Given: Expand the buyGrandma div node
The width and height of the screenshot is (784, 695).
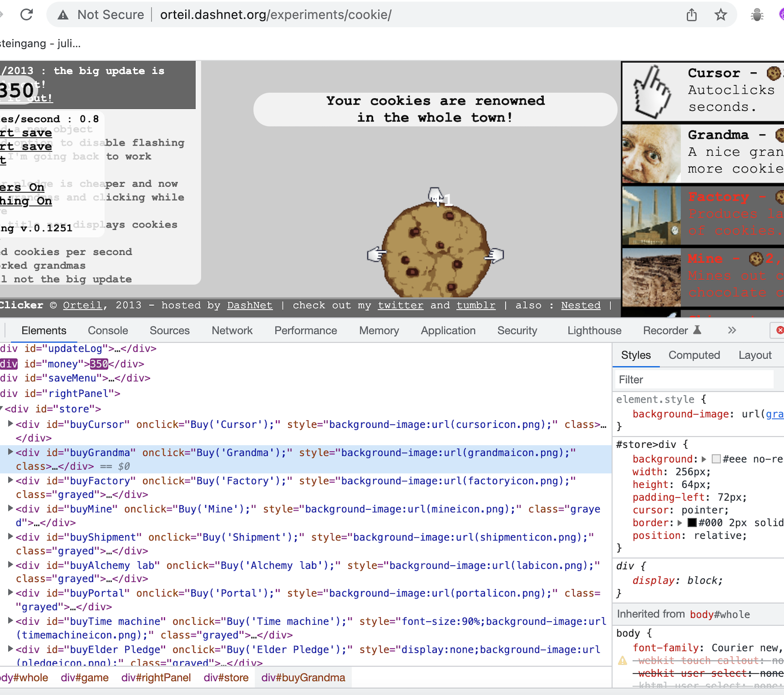Looking at the screenshot, I should tap(10, 452).
